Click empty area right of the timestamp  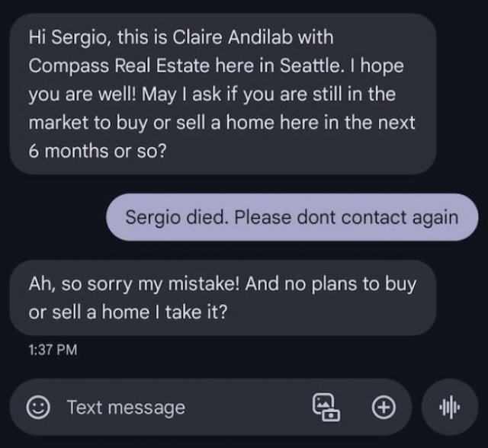click(x=267, y=350)
